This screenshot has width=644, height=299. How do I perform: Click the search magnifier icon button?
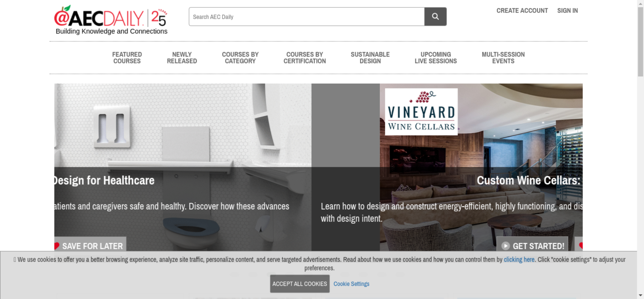(x=435, y=16)
